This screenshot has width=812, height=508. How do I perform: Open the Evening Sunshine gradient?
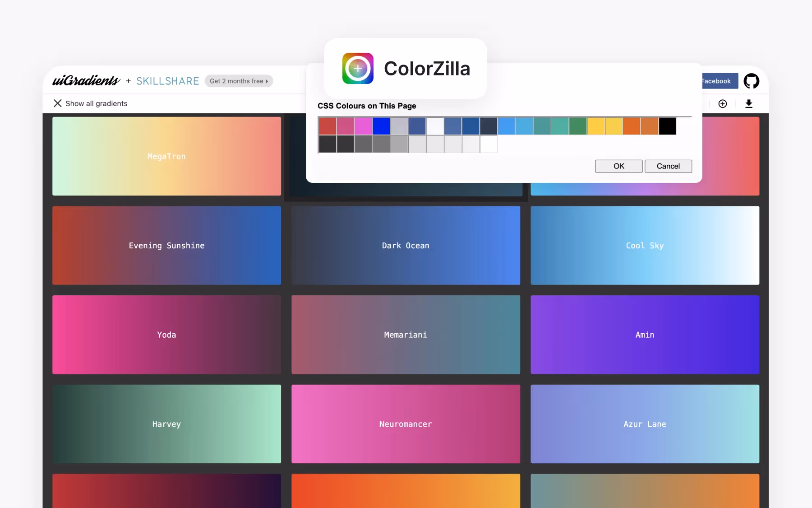click(x=166, y=246)
